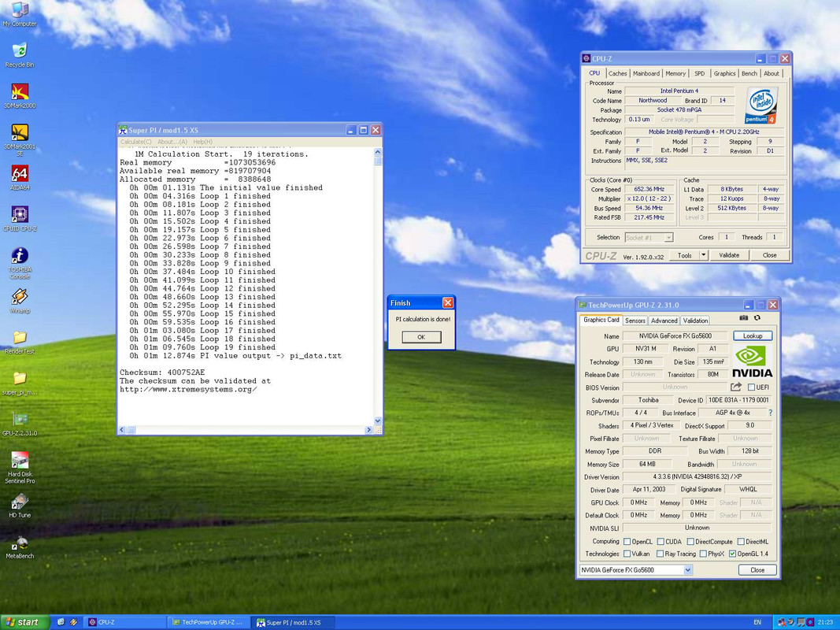Toggle the Ray Tracing checkbox
The height and width of the screenshot is (630, 840).
pyautogui.click(x=660, y=554)
